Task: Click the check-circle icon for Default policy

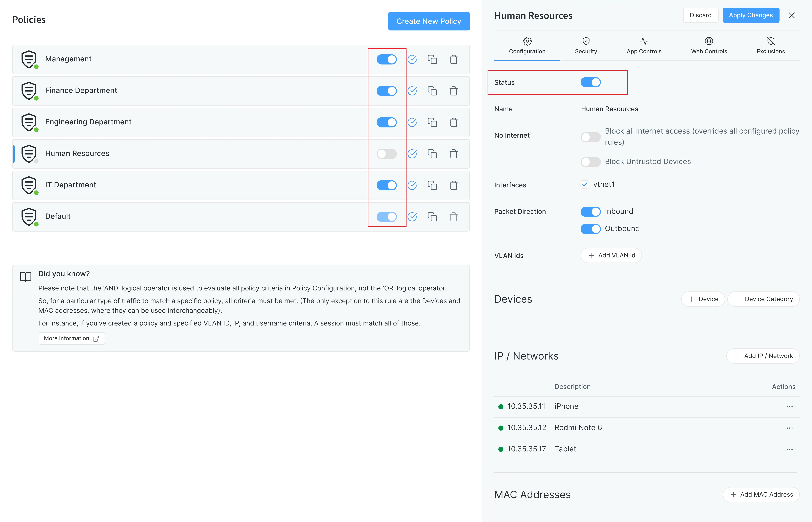Action: click(x=412, y=217)
